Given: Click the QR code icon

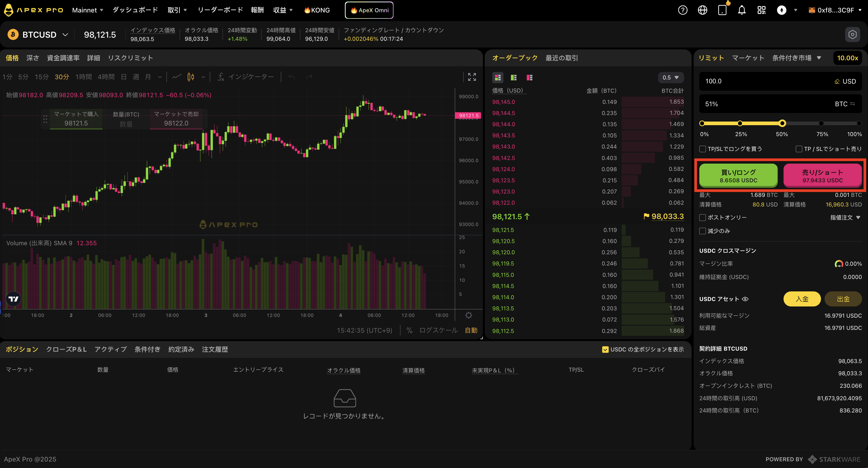Looking at the screenshot, I should coord(761,10).
